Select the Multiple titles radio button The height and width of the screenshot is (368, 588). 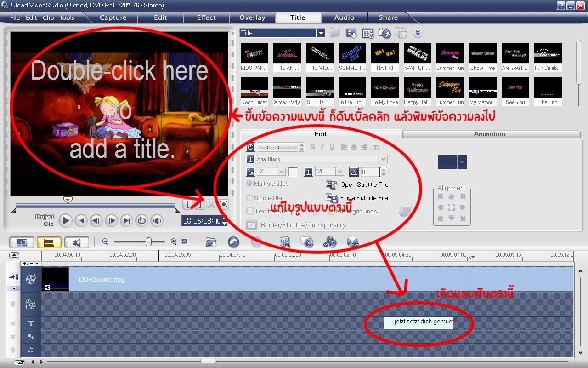click(249, 184)
